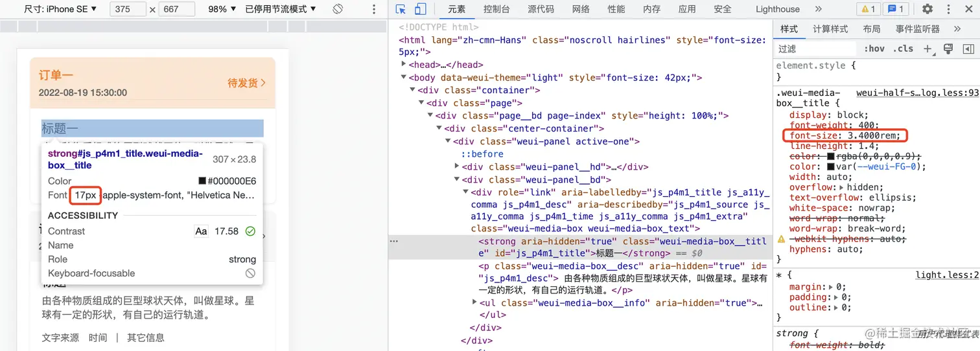Open the 98% zoom dropdown
The image size is (980, 351).
(x=222, y=9)
